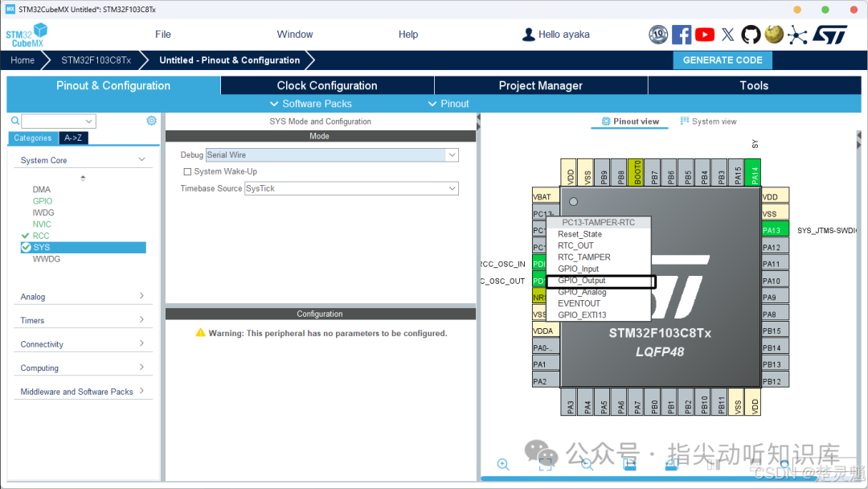
Task: Click the GENERATE CODE button
Action: 723,60
